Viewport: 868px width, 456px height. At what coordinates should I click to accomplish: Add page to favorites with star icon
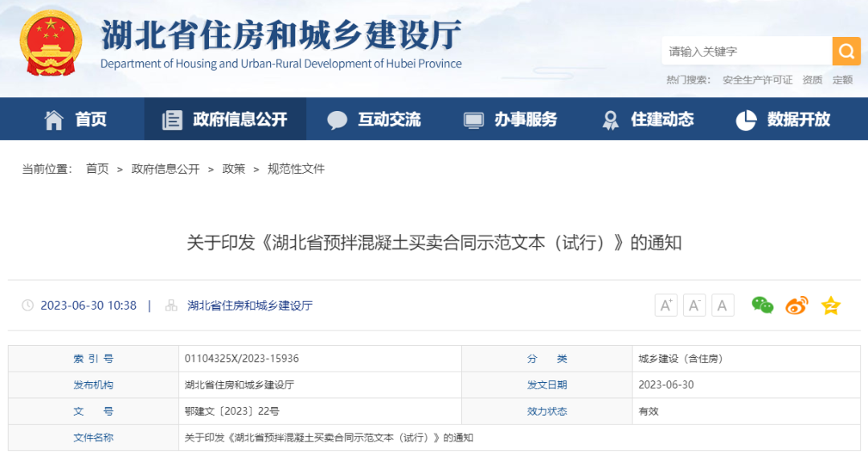[830, 305]
